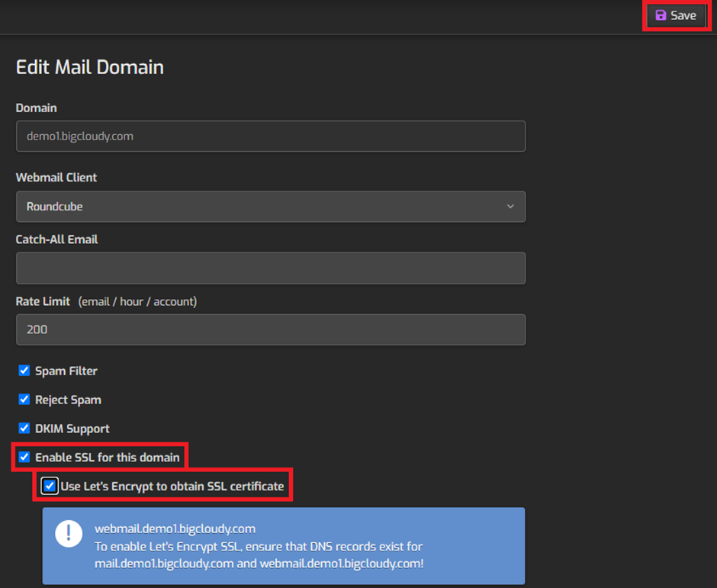Uncheck DKIM Support
The width and height of the screenshot is (717, 588).
coord(24,429)
